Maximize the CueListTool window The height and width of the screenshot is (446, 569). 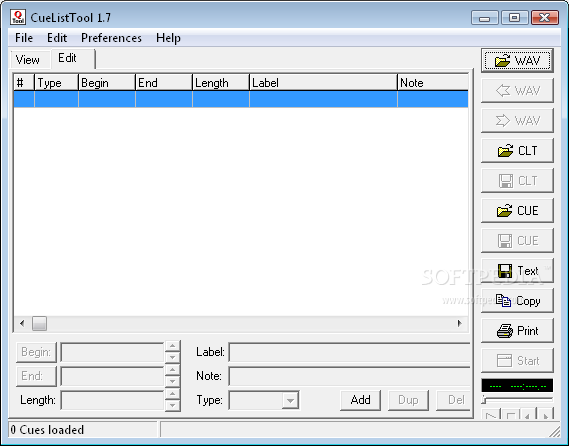pos(515,17)
